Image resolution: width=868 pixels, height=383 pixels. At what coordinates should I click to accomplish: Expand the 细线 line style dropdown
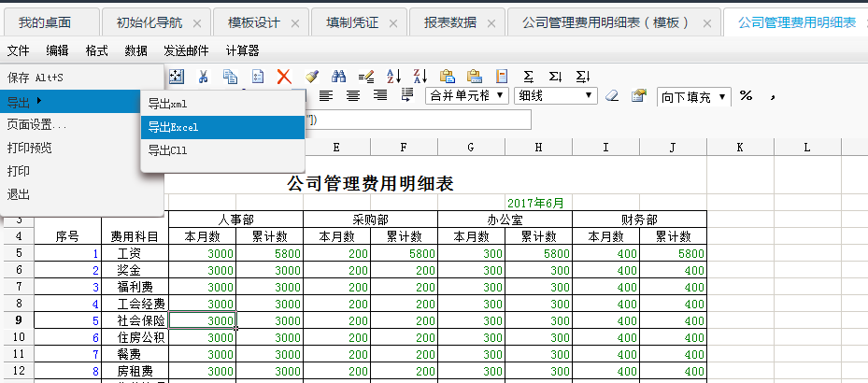(x=556, y=95)
